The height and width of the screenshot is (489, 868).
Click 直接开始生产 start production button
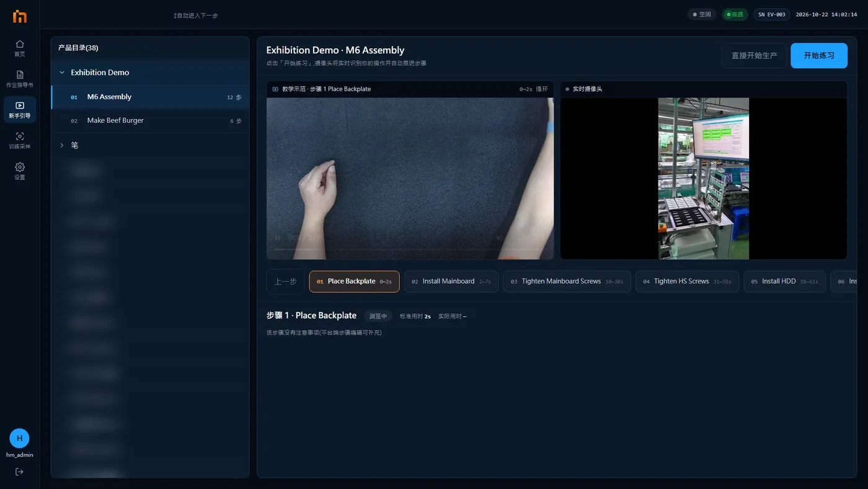point(754,55)
